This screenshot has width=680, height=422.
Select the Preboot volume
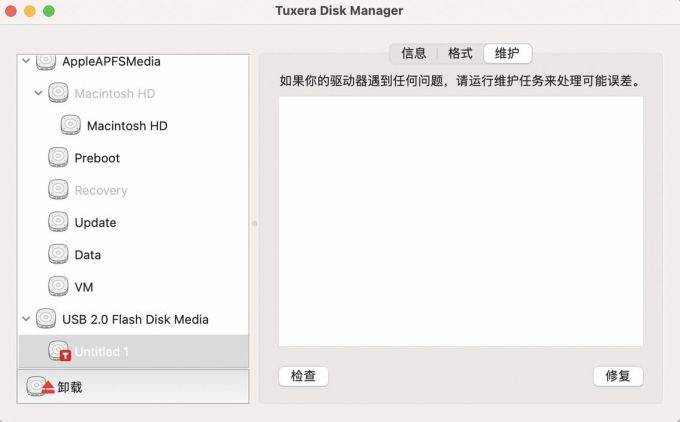point(133,157)
